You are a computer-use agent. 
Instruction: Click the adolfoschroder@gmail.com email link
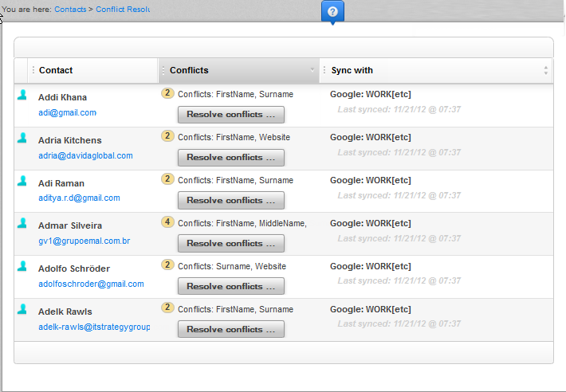click(91, 284)
